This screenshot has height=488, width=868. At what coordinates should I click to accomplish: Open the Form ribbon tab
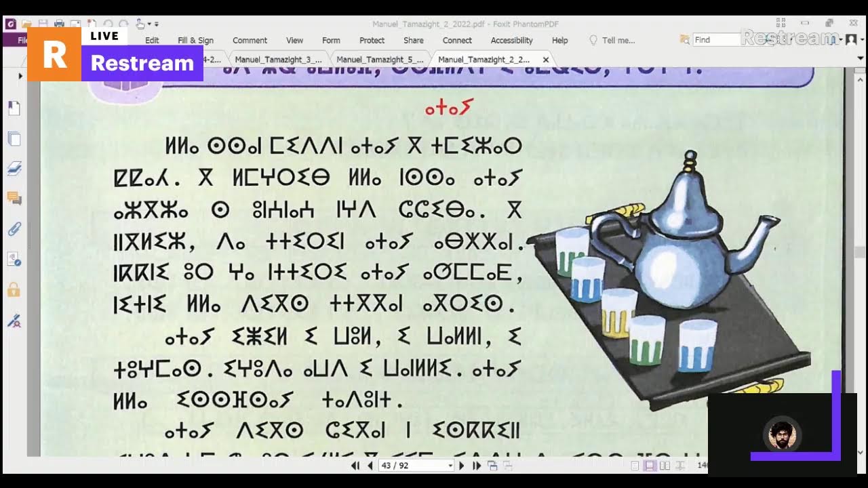click(x=331, y=40)
